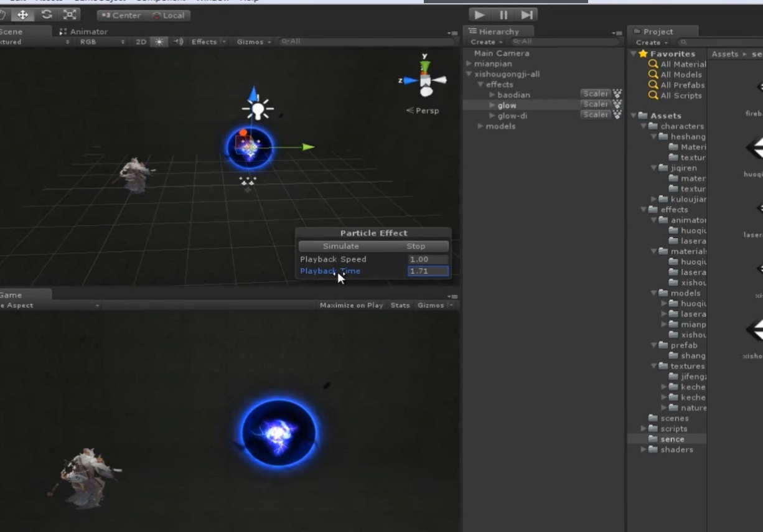Click the Simulate button in Particle Effect

click(340, 246)
